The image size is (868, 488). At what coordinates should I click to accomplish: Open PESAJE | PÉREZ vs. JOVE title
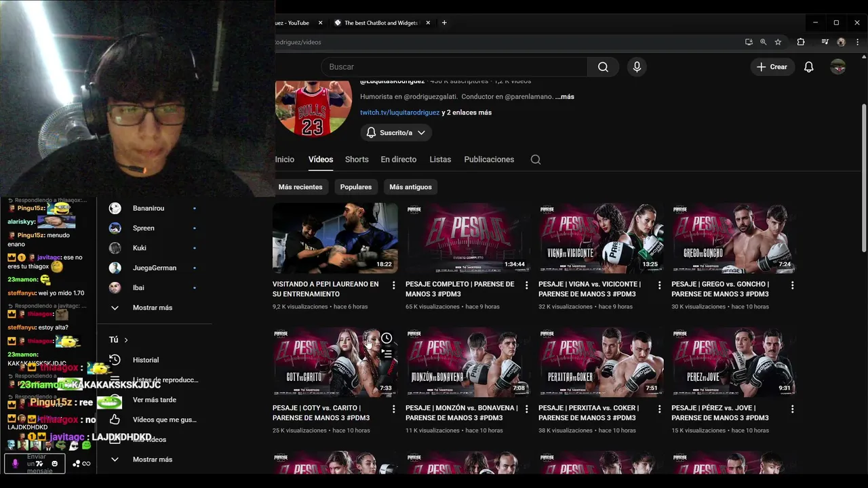[x=720, y=413]
